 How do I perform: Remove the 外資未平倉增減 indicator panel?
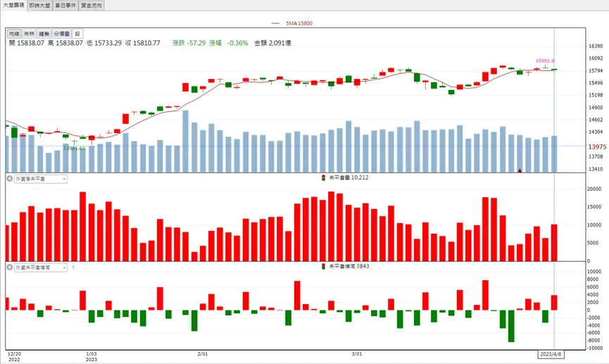pyautogui.click(x=10, y=268)
